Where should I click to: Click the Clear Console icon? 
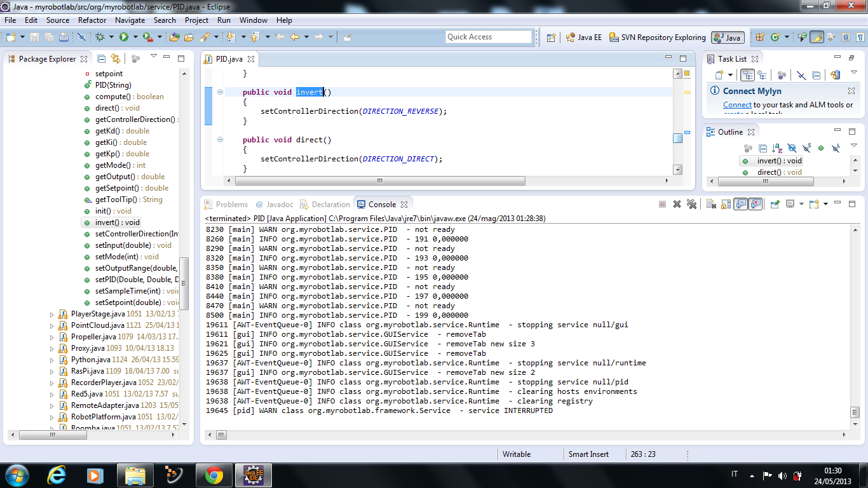pos(711,204)
